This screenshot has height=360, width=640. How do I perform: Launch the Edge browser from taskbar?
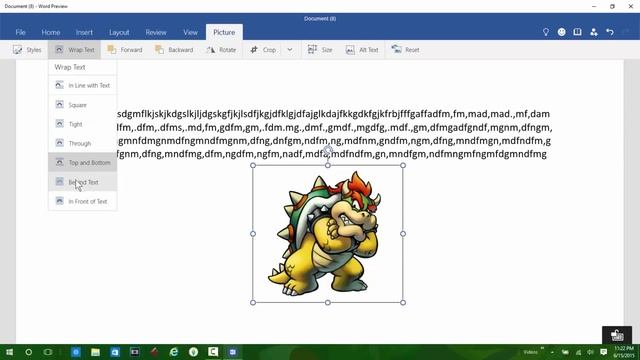click(x=174, y=352)
